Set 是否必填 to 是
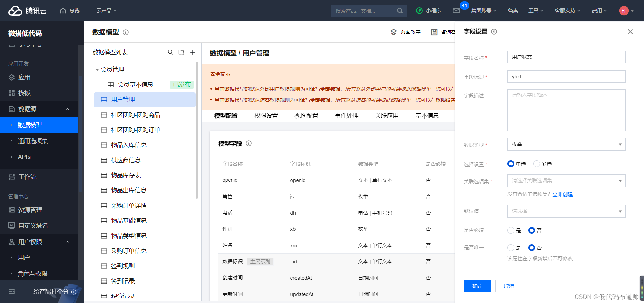 pos(510,230)
